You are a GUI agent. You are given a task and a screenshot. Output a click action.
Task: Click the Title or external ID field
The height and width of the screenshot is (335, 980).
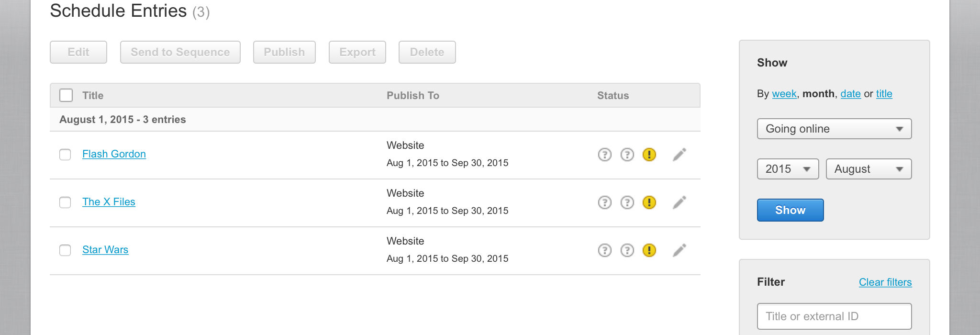coord(834,316)
